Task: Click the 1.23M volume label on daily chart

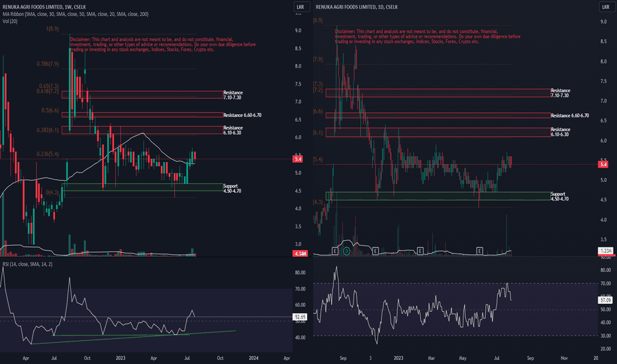Action: [x=606, y=251]
